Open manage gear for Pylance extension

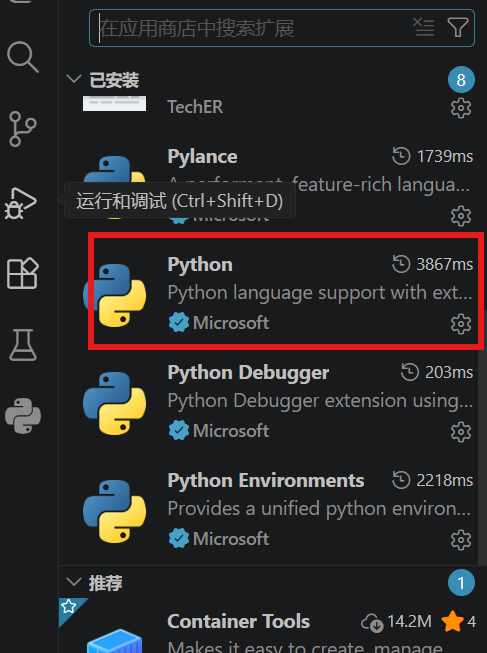[461, 216]
